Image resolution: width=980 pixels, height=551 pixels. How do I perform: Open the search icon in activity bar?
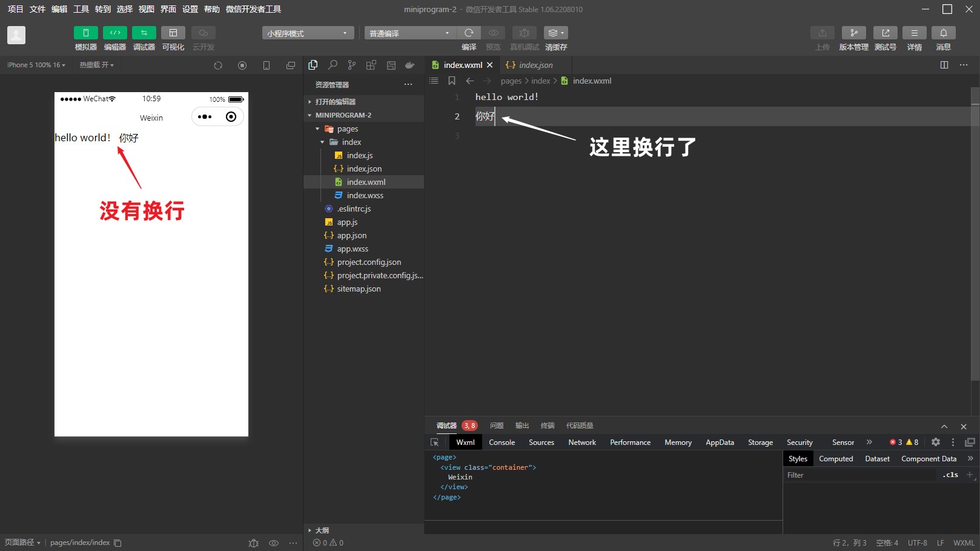click(x=333, y=65)
